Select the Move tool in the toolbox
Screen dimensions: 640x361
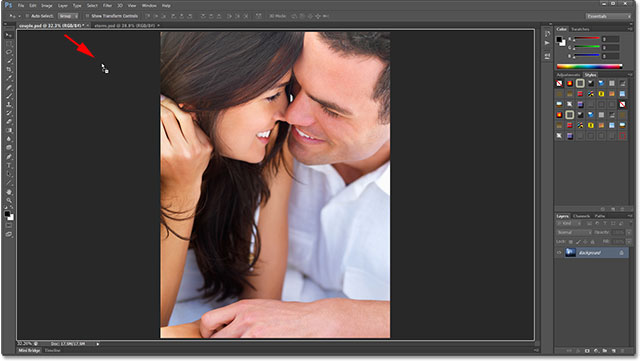pyautogui.click(x=9, y=35)
